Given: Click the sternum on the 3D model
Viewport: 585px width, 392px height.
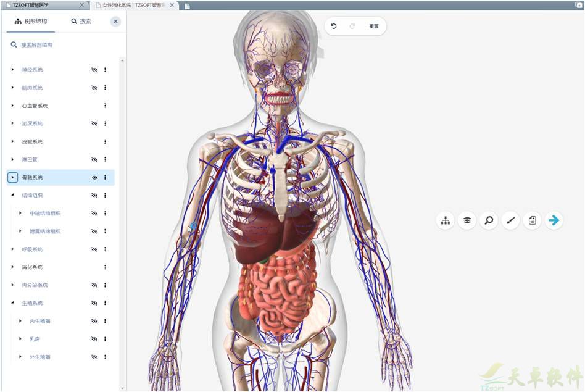Looking at the screenshot, I should coord(281,186).
